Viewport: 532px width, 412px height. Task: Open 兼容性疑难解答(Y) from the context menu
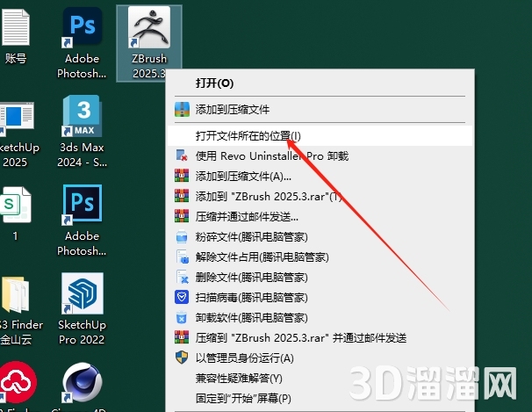click(239, 379)
